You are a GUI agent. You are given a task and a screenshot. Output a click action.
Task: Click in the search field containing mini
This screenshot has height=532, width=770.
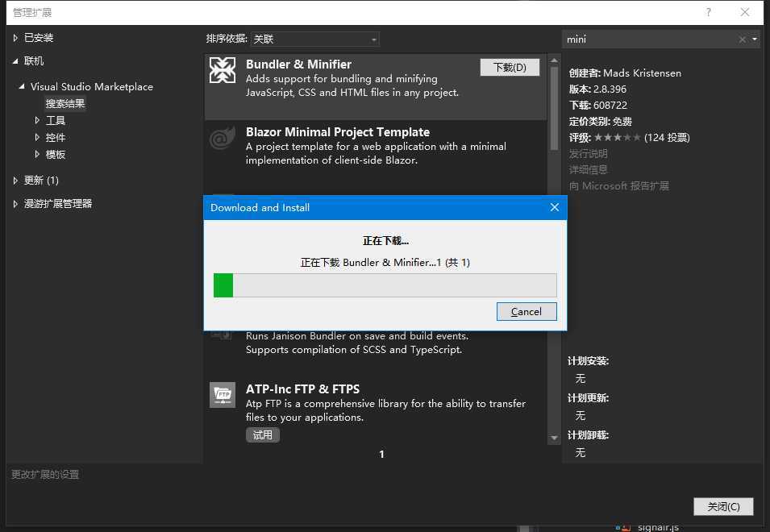coord(648,39)
